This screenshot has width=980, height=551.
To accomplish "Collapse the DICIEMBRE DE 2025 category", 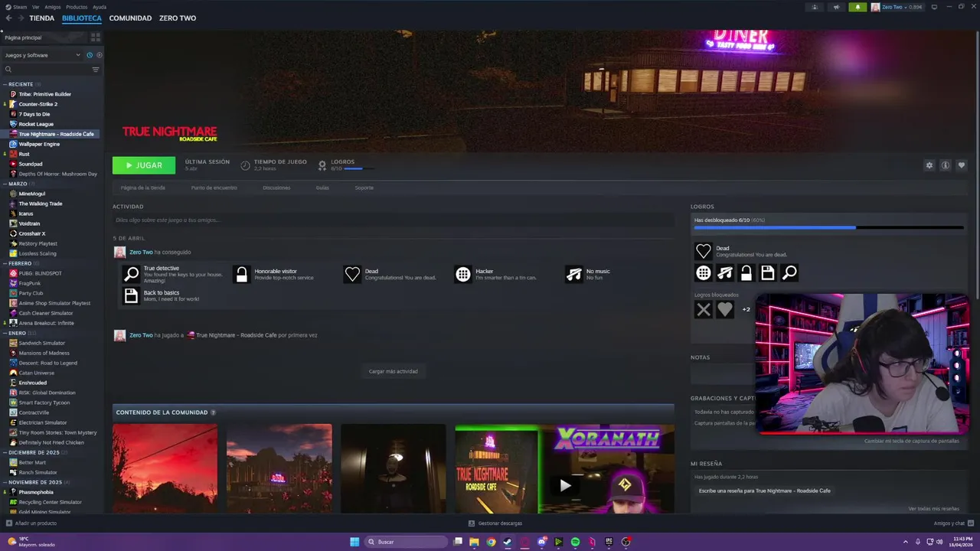I will click(x=34, y=452).
